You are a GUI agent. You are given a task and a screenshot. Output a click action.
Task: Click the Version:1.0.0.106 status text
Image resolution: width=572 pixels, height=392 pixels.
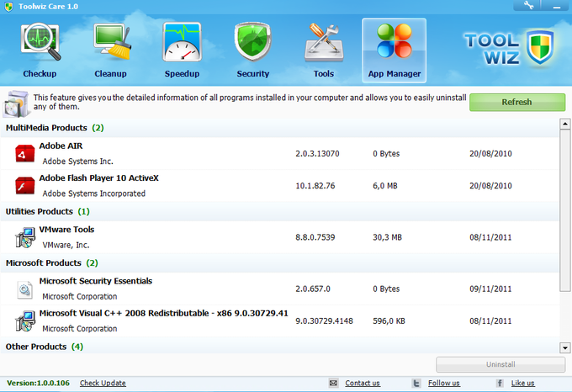coord(39,383)
